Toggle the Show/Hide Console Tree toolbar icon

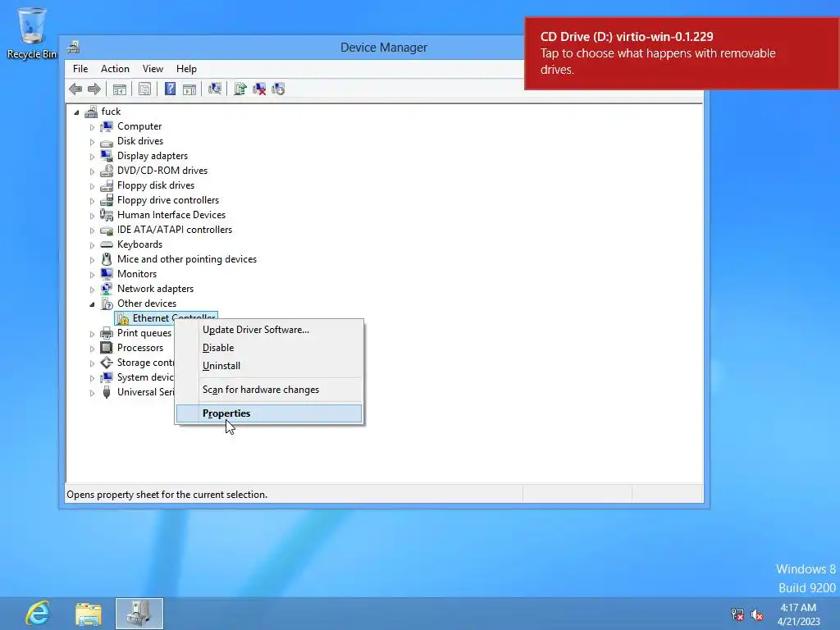click(x=120, y=89)
